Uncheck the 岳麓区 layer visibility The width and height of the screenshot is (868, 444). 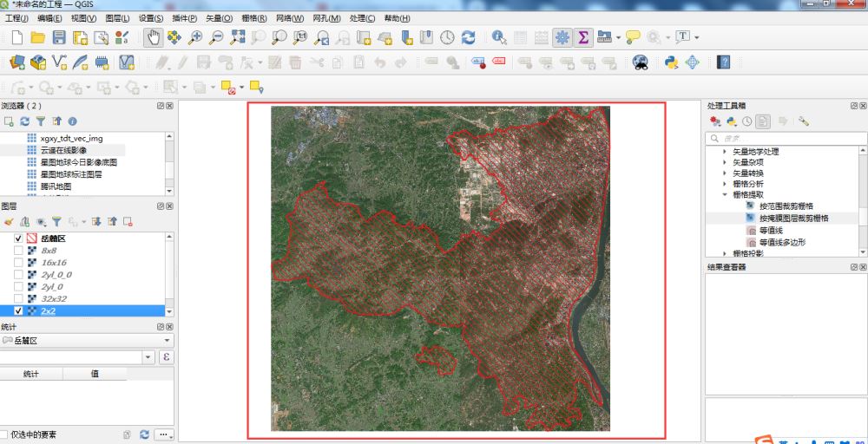pos(19,238)
